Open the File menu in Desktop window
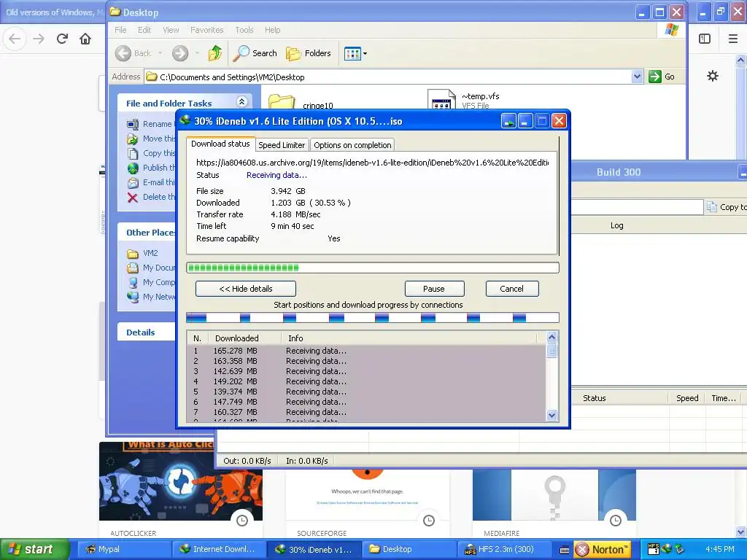The image size is (747, 560). point(120,30)
